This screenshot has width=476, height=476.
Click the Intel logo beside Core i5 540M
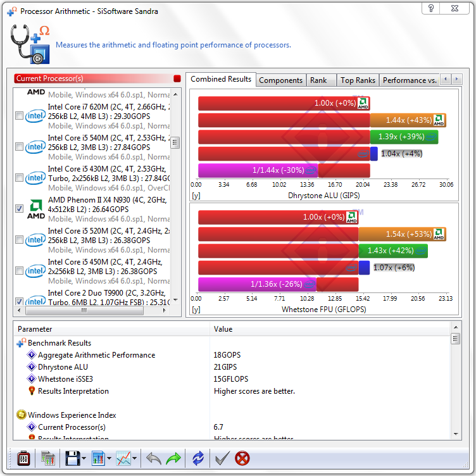(x=35, y=147)
